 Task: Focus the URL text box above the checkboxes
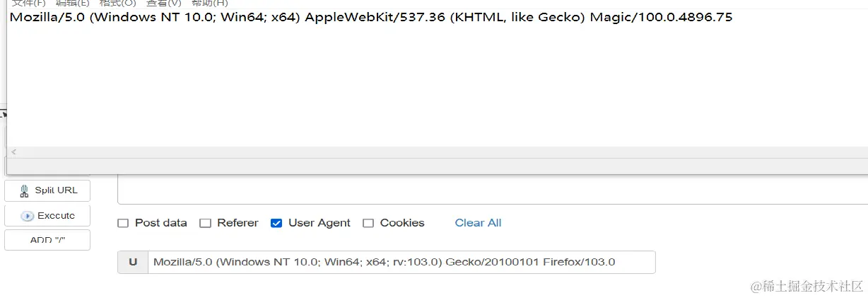[x=492, y=190]
